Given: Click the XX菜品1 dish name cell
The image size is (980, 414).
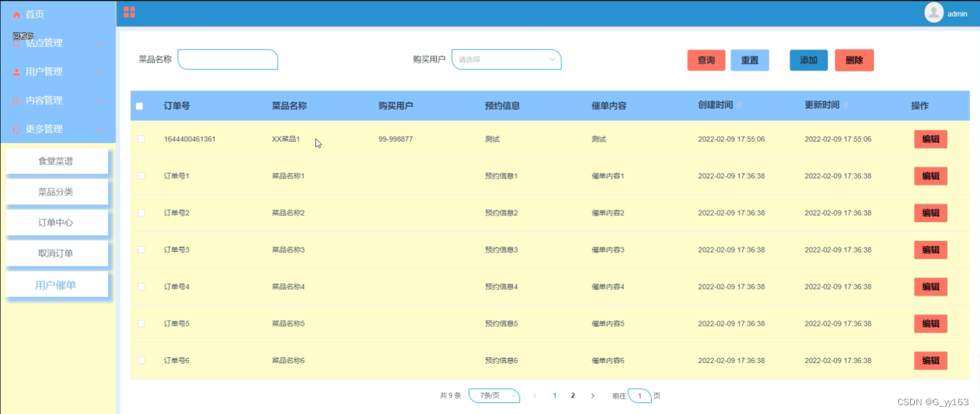Looking at the screenshot, I should point(286,139).
